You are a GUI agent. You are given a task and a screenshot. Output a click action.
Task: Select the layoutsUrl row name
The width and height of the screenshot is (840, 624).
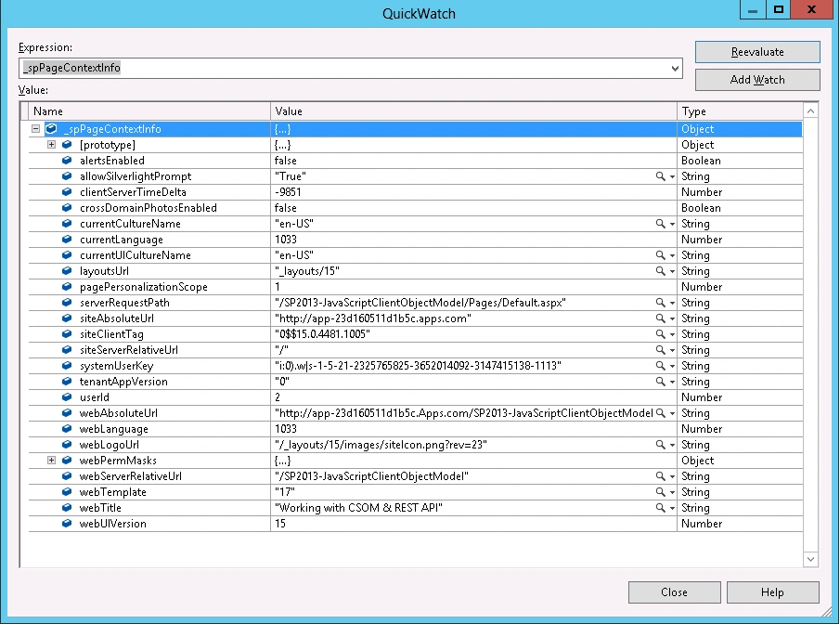click(105, 271)
